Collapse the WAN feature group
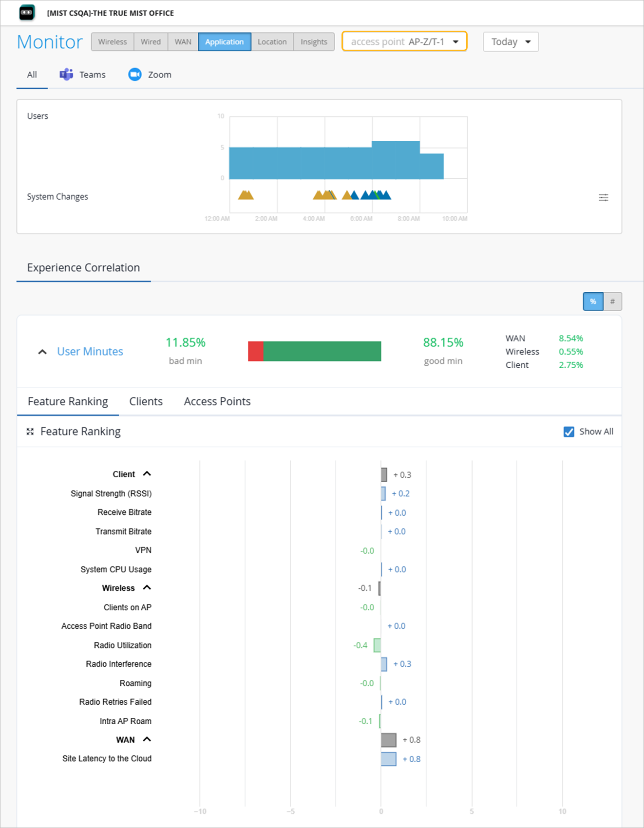The image size is (644, 828). (147, 739)
